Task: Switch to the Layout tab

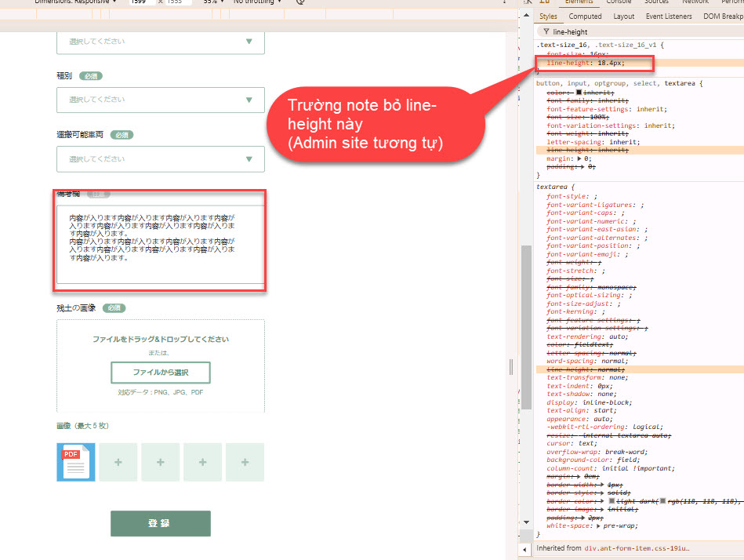Action: coord(623,16)
